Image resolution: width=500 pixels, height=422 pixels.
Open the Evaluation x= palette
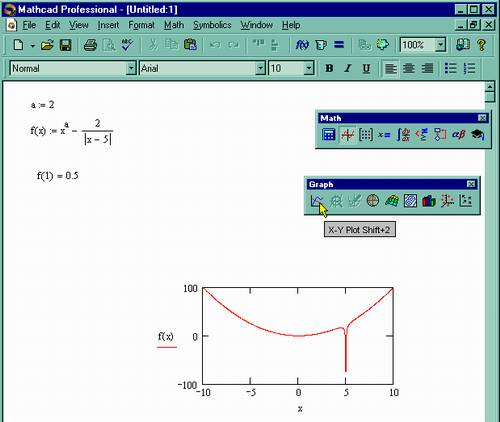[x=384, y=135]
